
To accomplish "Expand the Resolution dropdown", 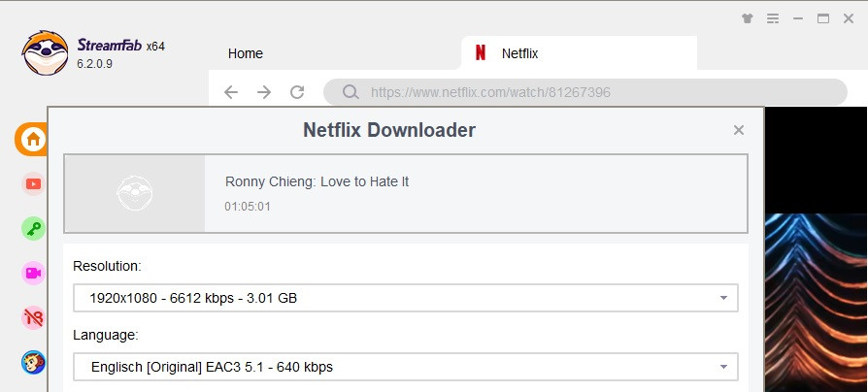I will point(406,298).
